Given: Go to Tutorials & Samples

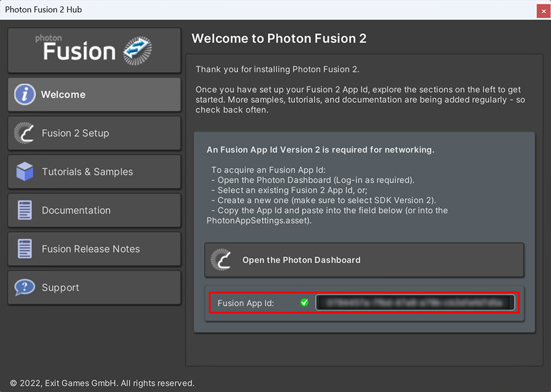Looking at the screenshot, I should [x=94, y=171].
